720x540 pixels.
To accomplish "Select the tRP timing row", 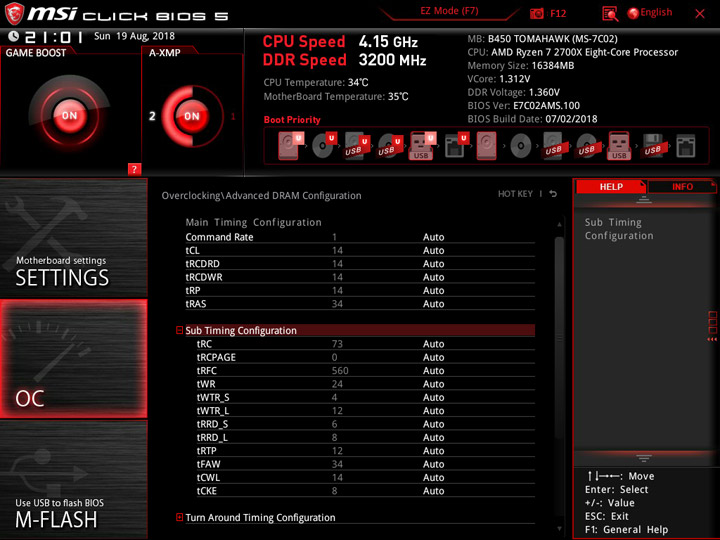I will [x=360, y=290].
